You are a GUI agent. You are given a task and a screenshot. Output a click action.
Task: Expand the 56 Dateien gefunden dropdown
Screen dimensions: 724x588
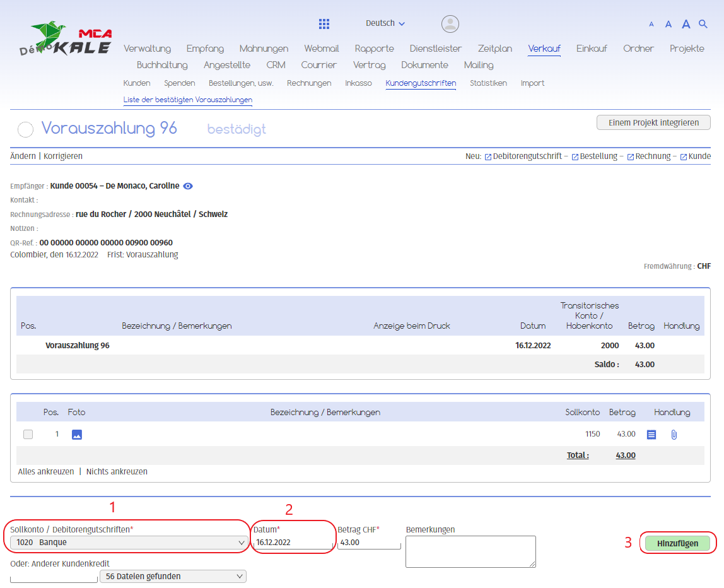click(173, 576)
